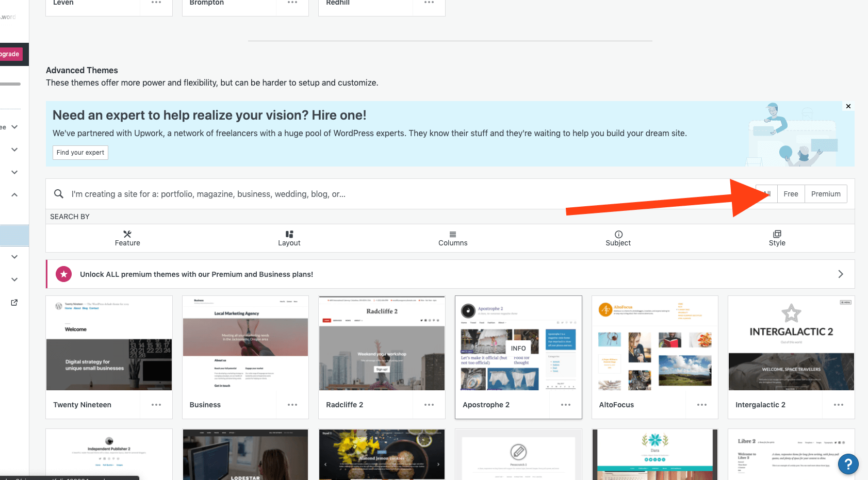The width and height of the screenshot is (868, 480).
Task: Open Apostrophe 2 theme options ellipsis
Action: [566, 405]
